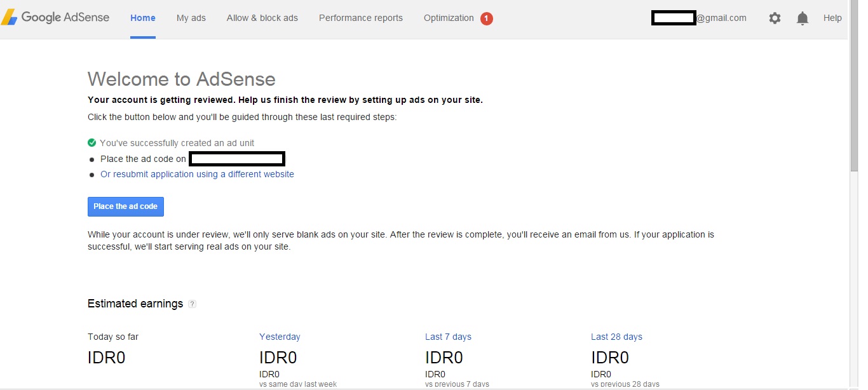
Task: Open the Performance reports tab
Action: [360, 18]
